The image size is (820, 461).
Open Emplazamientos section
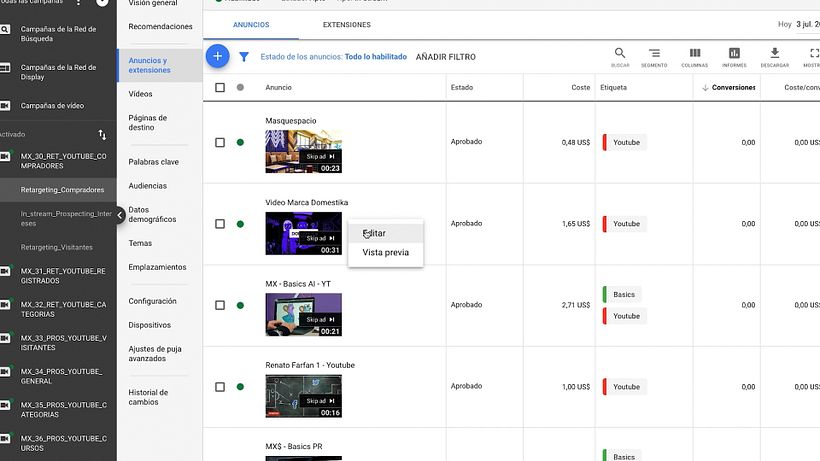tap(157, 267)
